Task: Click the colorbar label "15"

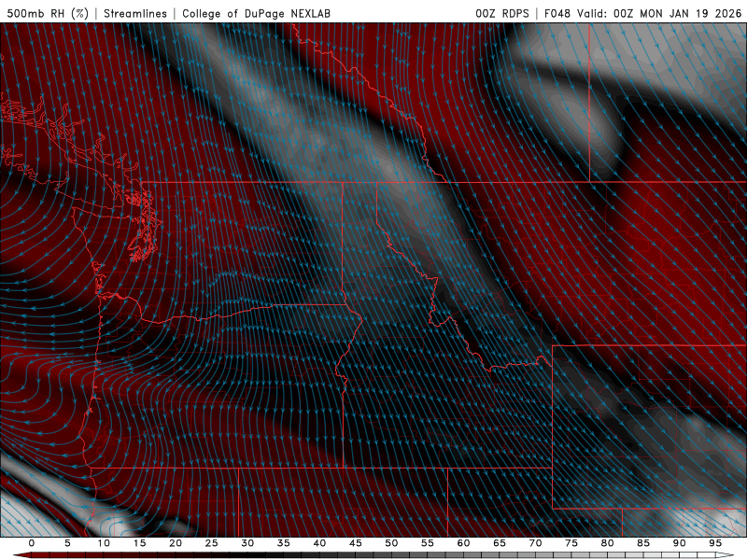Action: (x=139, y=543)
